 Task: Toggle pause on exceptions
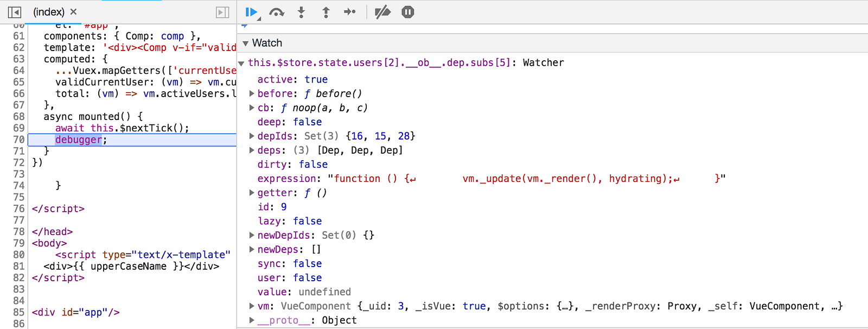coord(408,12)
